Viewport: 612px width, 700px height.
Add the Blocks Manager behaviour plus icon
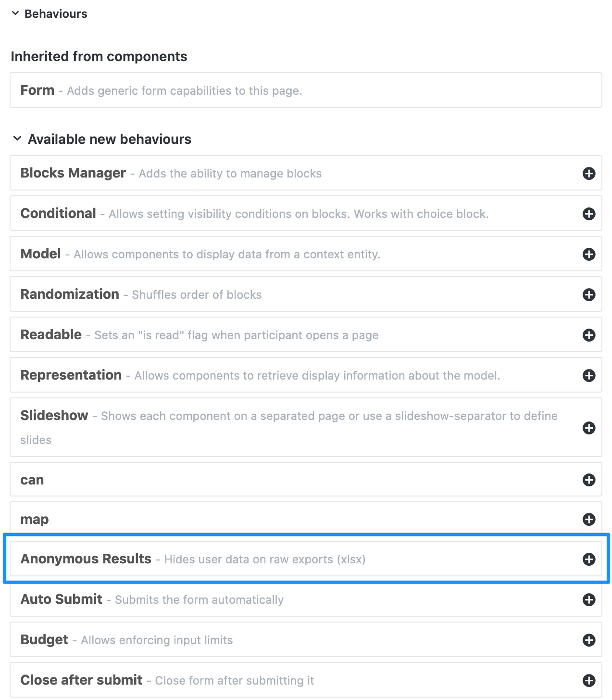pos(589,173)
